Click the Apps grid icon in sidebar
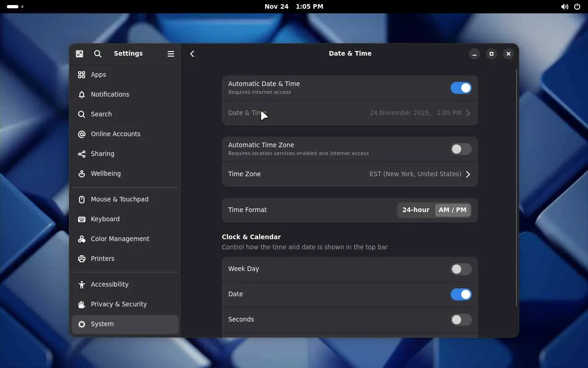 coord(82,75)
